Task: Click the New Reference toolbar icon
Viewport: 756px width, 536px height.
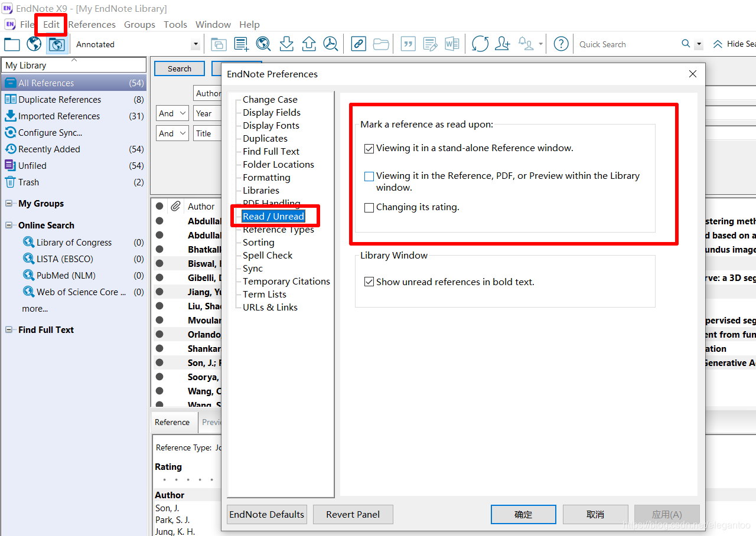Action: point(241,44)
